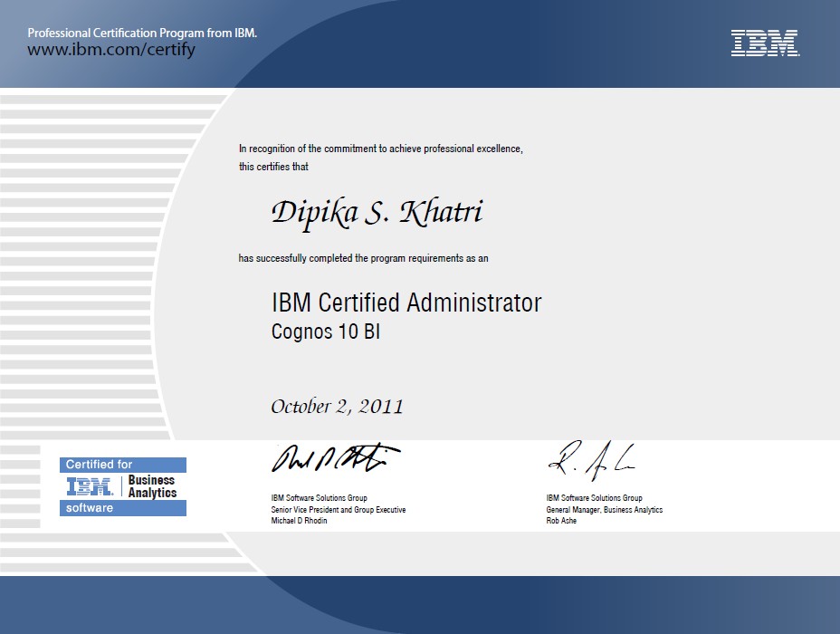Click 'General Manager, Business Analytics' text

[605, 510]
